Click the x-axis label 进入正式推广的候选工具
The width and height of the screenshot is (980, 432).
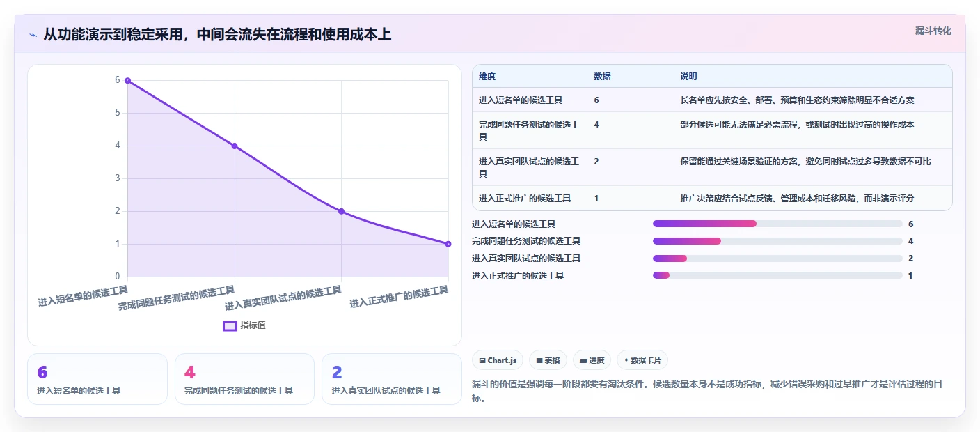tap(399, 296)
